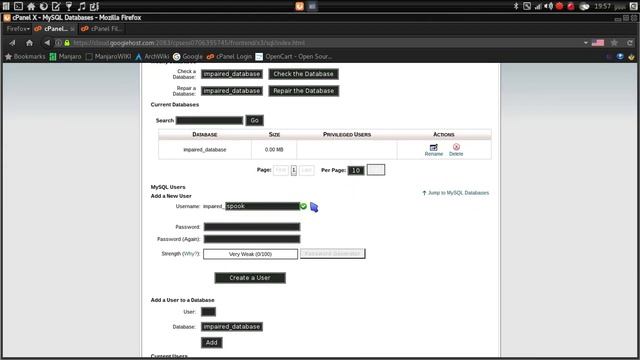The height and width of the screenshot is (360, 640).
Task: Click the Check the Database button
Action: point(303,74)
